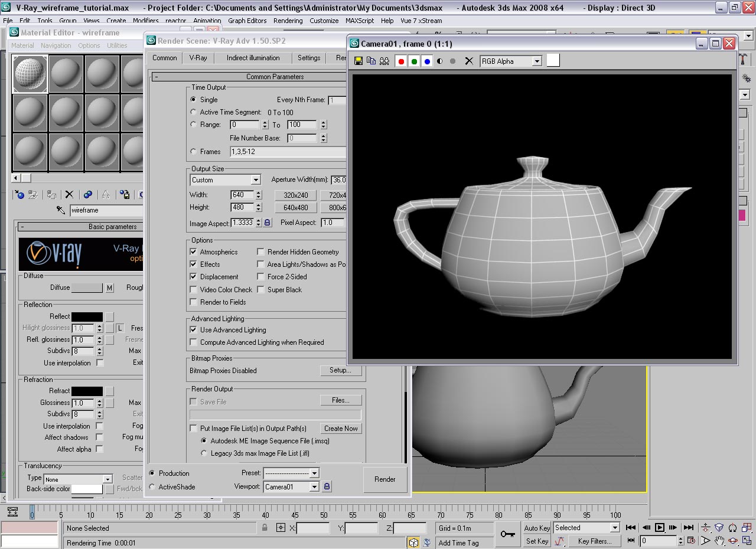Screen dimensions: 756x549
Task: Select the Zoom Extents All icon
Action: 746,528
